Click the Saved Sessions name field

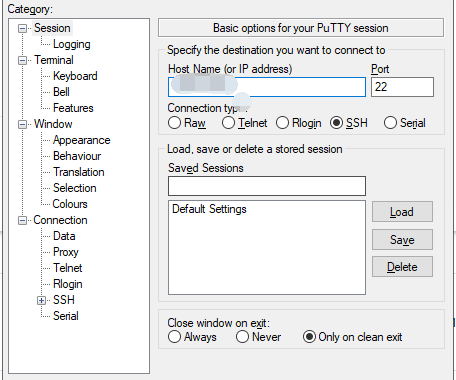[x=267, y=186]
